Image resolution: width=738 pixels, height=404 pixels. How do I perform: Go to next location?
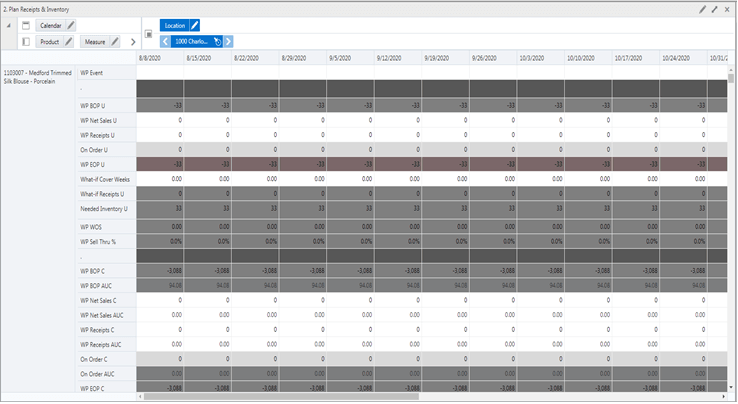tap(228, 41)
